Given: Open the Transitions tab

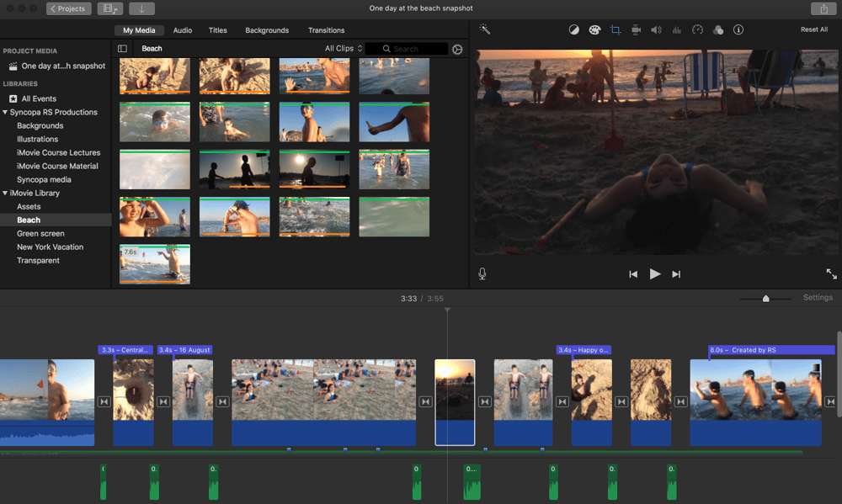Looking at the screenshot, I should 327,30.
